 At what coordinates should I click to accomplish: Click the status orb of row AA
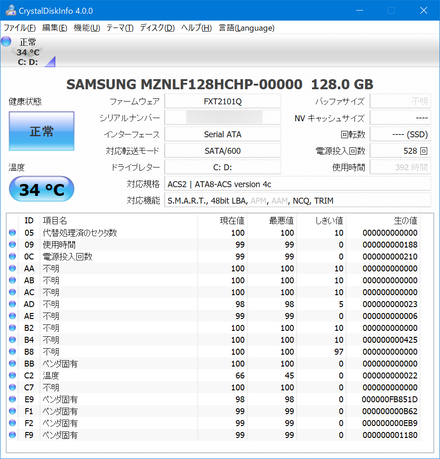(12, 268)
